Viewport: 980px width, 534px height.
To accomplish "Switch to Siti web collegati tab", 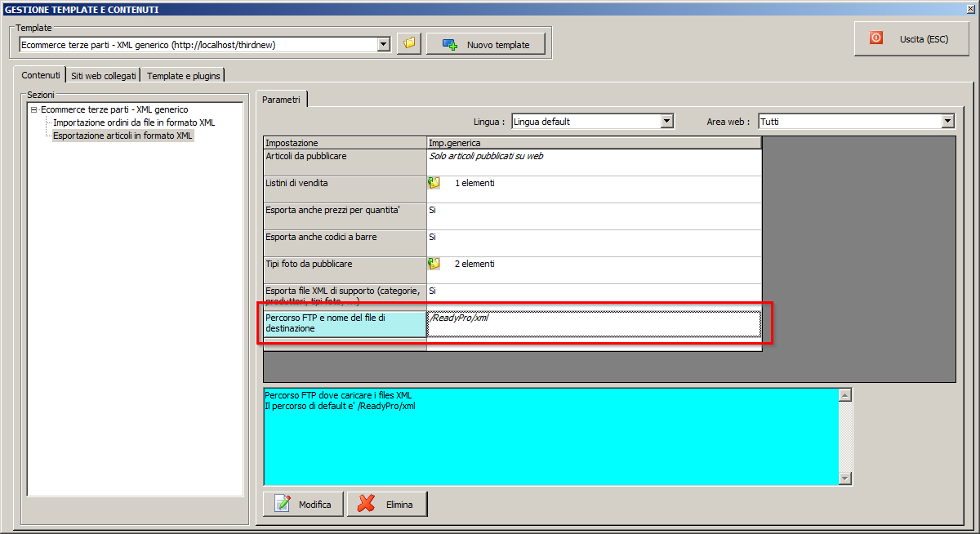I will pyautogui.click(x=104, y=75).
